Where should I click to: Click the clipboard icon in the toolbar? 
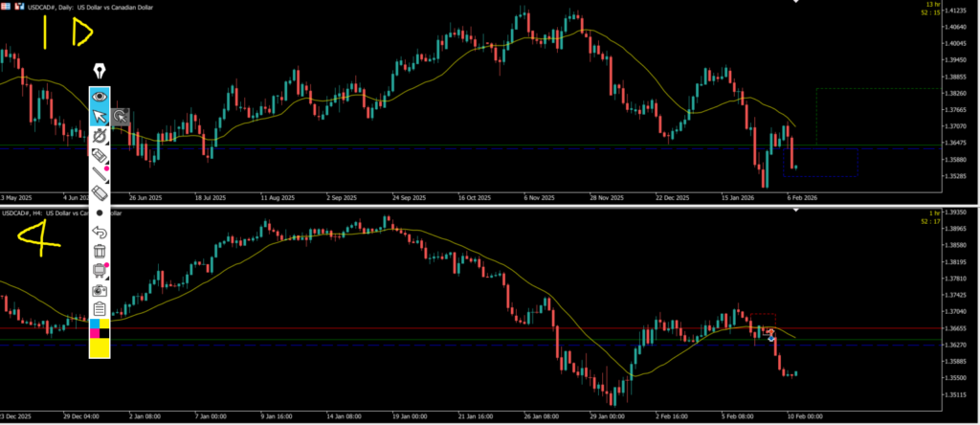[100, 308]
